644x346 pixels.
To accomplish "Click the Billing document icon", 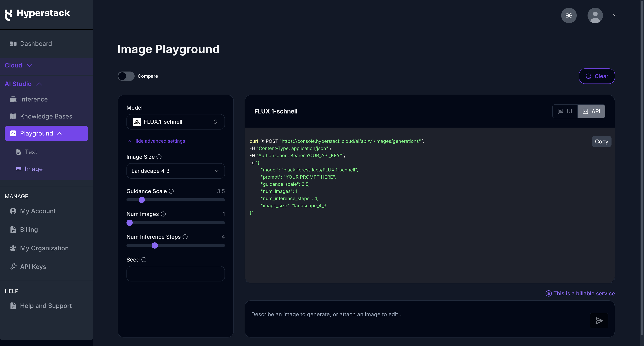I will (x=13, y=230).
